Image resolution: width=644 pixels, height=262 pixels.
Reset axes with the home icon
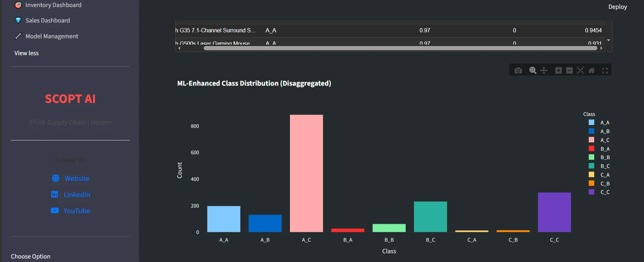[591, 71]
